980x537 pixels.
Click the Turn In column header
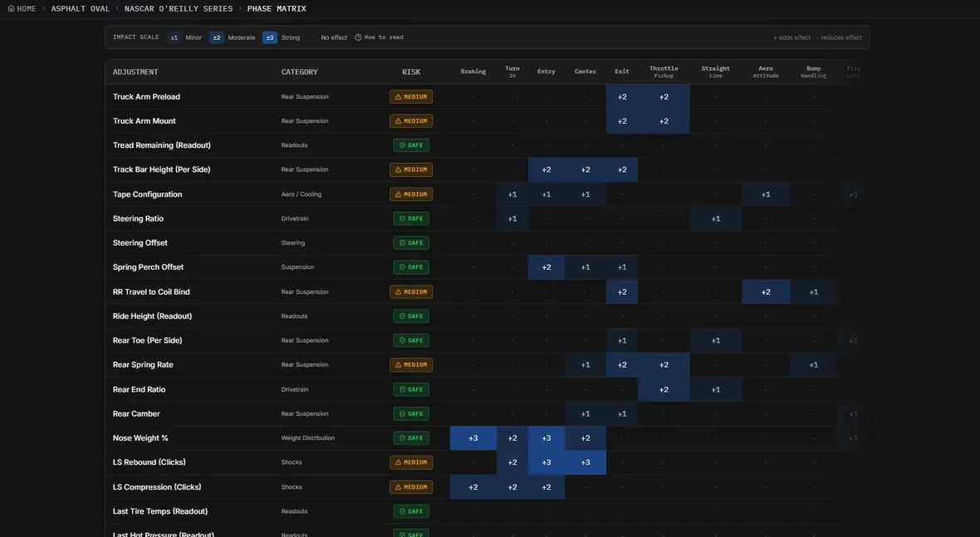click(512, 72)
